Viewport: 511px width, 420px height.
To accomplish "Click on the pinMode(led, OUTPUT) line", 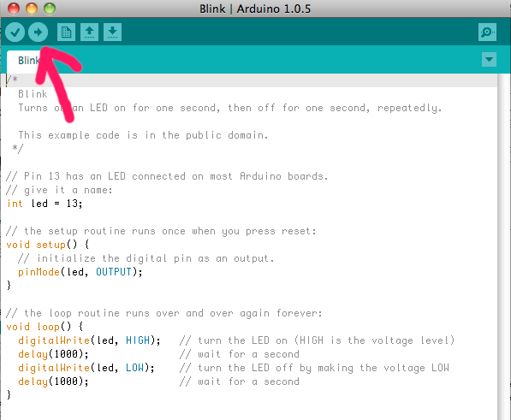I will coord(80,272).
